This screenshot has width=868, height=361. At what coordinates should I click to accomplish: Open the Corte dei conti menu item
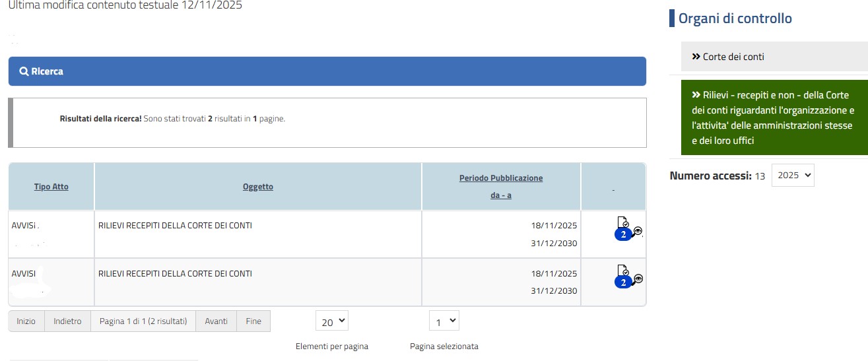click(x=733, y=57)
